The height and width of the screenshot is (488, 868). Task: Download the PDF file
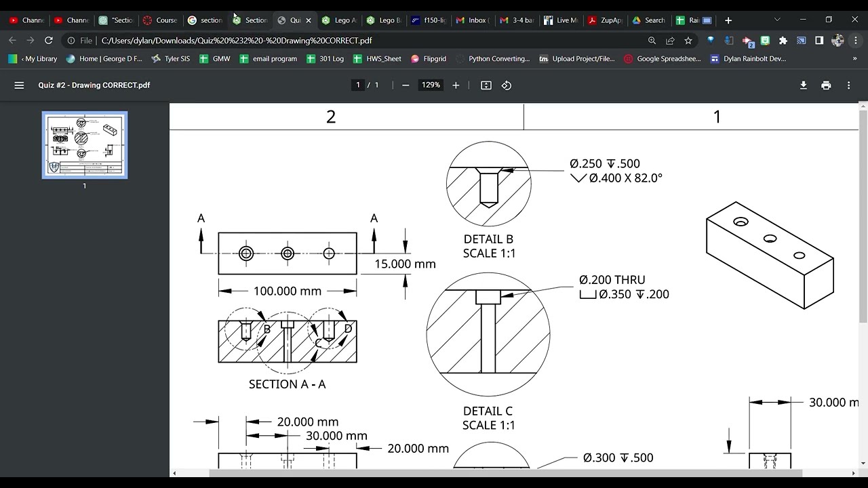804,85
